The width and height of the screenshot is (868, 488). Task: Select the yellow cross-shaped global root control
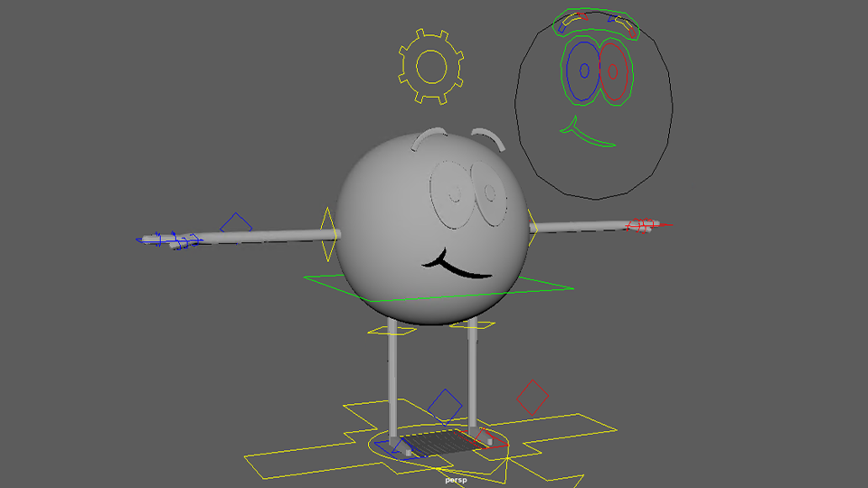click(x=430, y=443)
